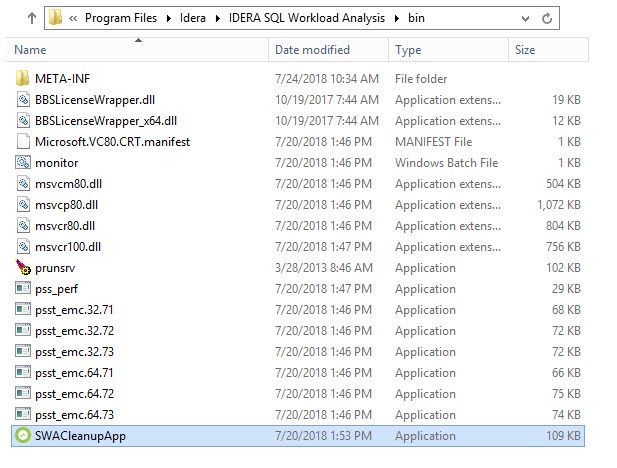This screenshot has width=617, height=468.
Task: Click msvcr80.dll file name
Action: pyautogui.click(x=65, y=226)
